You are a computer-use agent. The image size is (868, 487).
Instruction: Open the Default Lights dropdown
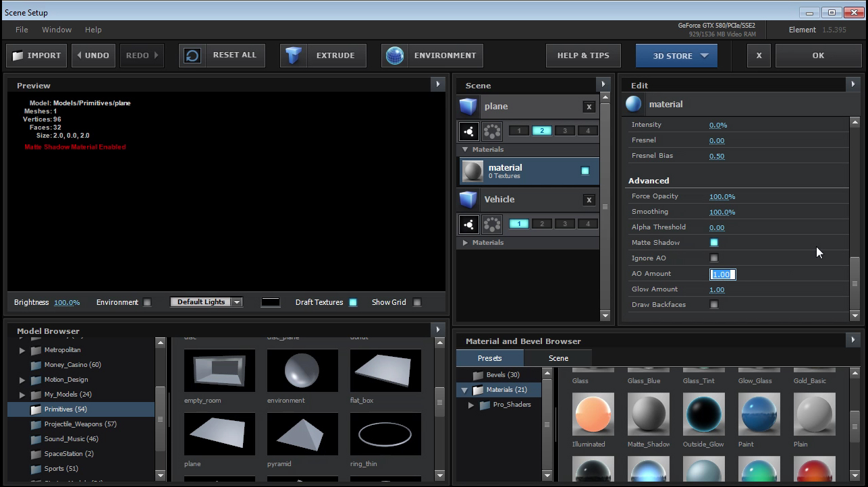click(206, 302)
